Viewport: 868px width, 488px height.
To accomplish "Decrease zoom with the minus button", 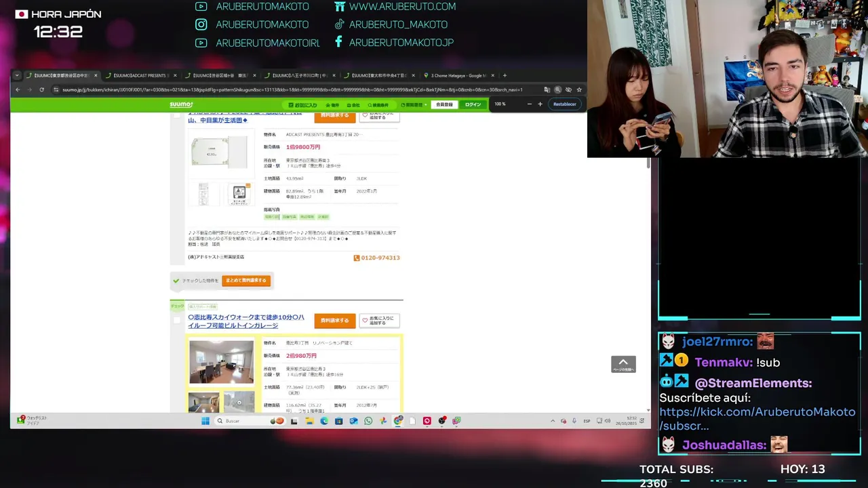I will coord(530,104).
